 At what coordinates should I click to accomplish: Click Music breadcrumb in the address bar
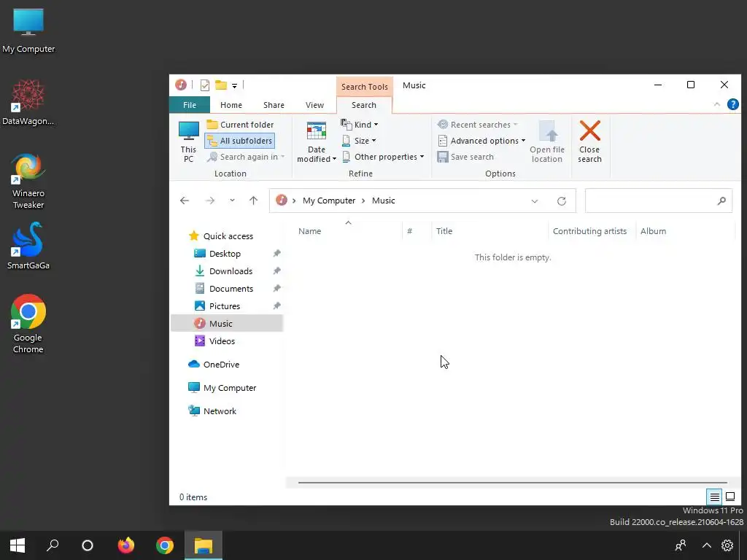coord(384,201)
